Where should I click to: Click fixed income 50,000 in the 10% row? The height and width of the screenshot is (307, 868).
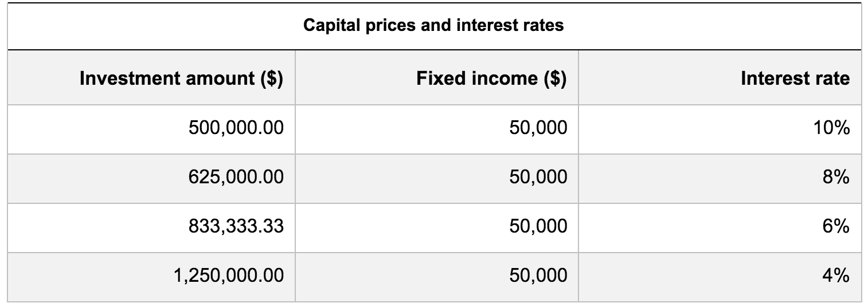[x=538, y=128]
